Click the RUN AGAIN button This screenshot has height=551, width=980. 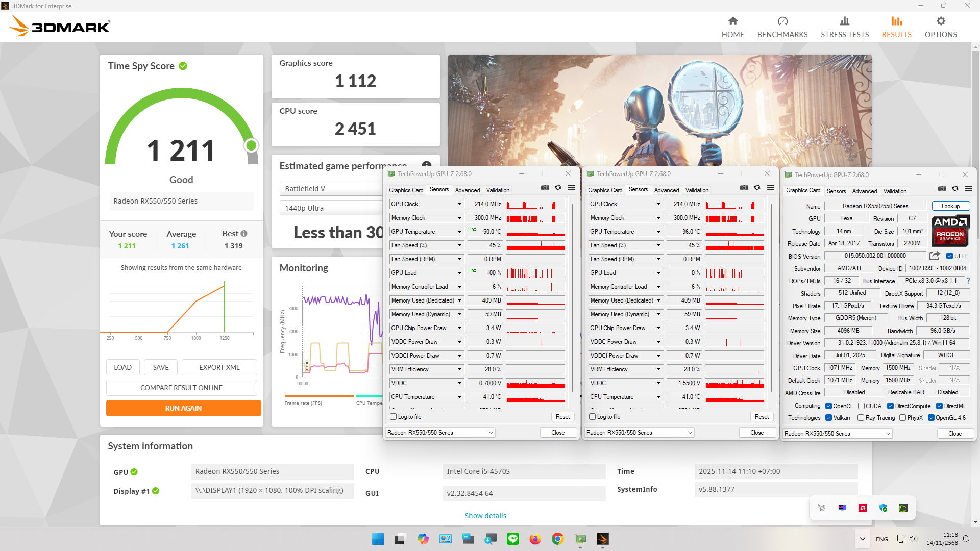tap(183, 408)
